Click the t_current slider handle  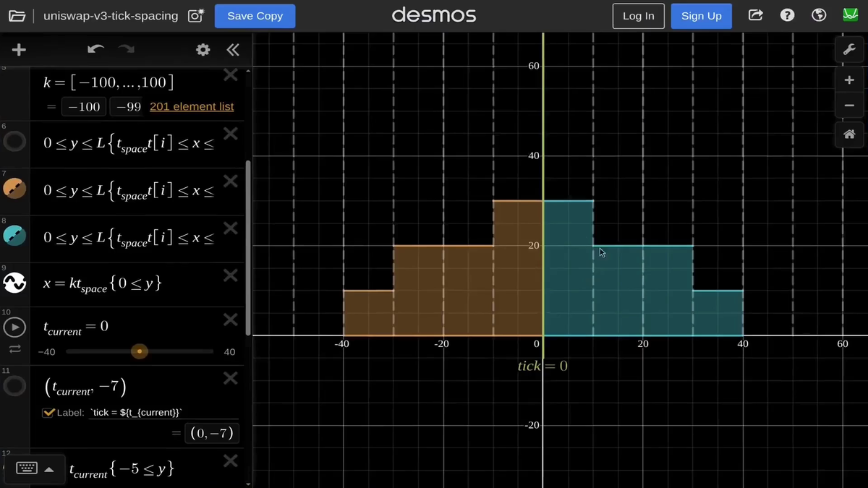[x=140, y=352]
